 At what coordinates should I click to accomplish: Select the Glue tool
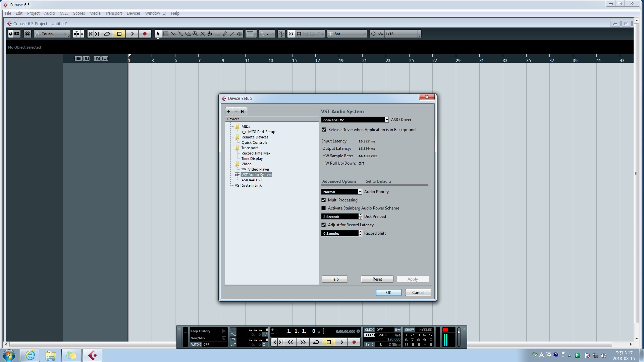pyautogui.click(x=180, y=34)
